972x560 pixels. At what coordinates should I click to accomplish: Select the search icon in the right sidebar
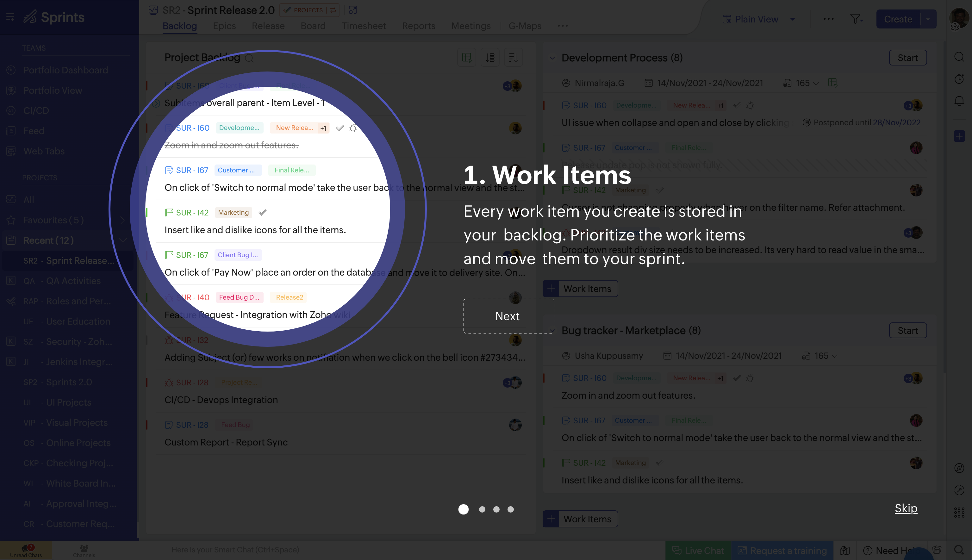click(x=959, y=57)
